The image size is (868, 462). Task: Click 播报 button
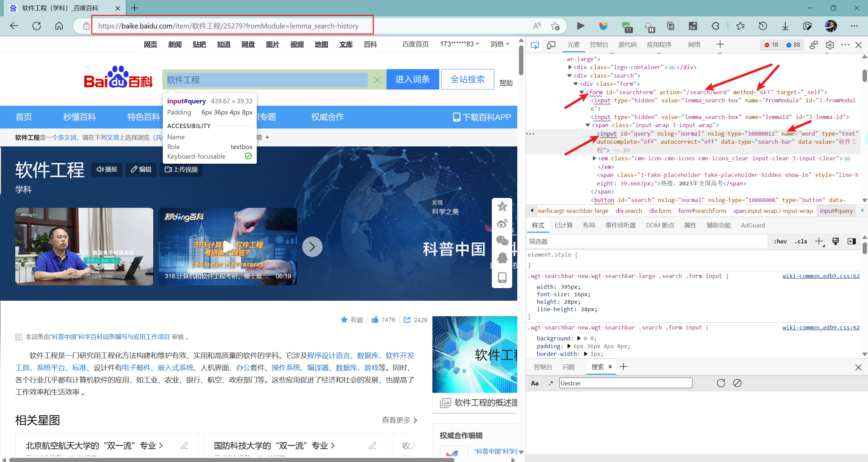pyautogui.click(x=107, y=169)
